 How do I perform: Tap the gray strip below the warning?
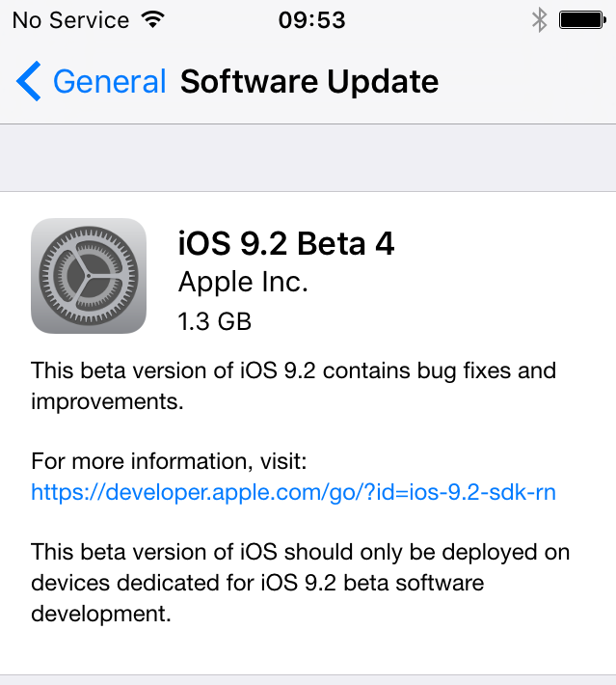(308, 679)
